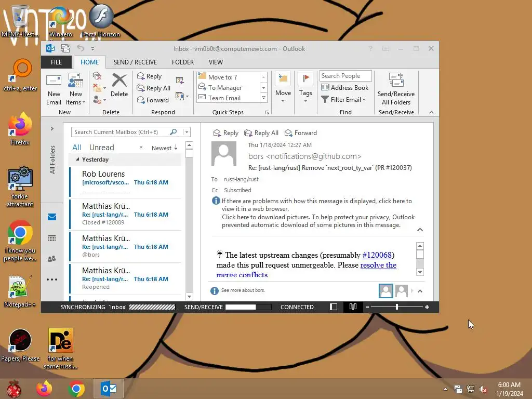Show All messages filter
This screenshot has height=399, width=532.
pyautogui.click(x=77, y=147)
